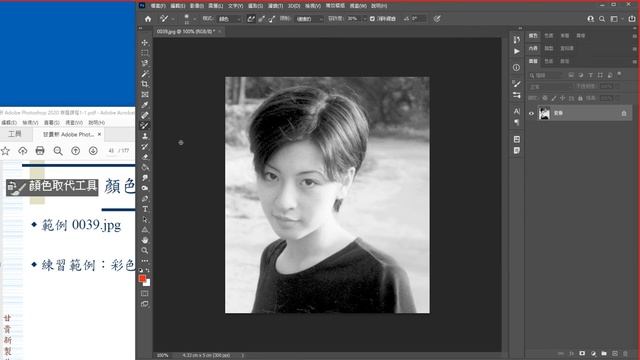This screenshot has height=360, width=640.
Task: Click the white background color swatch
Action: pyautogui.click(x=148, y=283)
